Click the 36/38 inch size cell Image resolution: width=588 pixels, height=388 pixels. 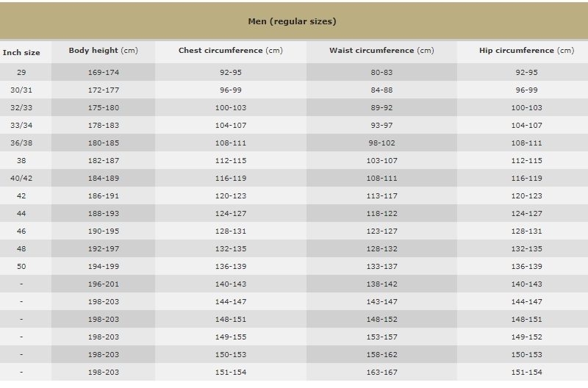21,143
